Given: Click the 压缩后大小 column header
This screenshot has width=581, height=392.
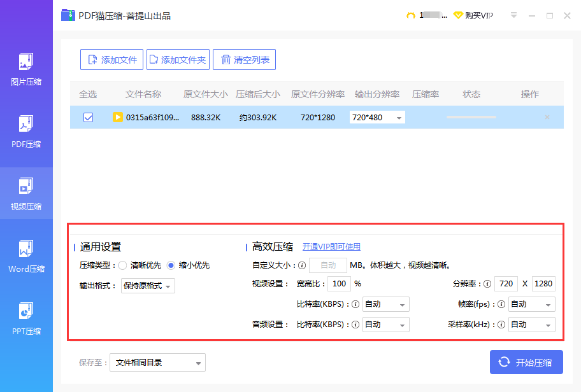Looking at the screenshot, I should click(258, 94).
